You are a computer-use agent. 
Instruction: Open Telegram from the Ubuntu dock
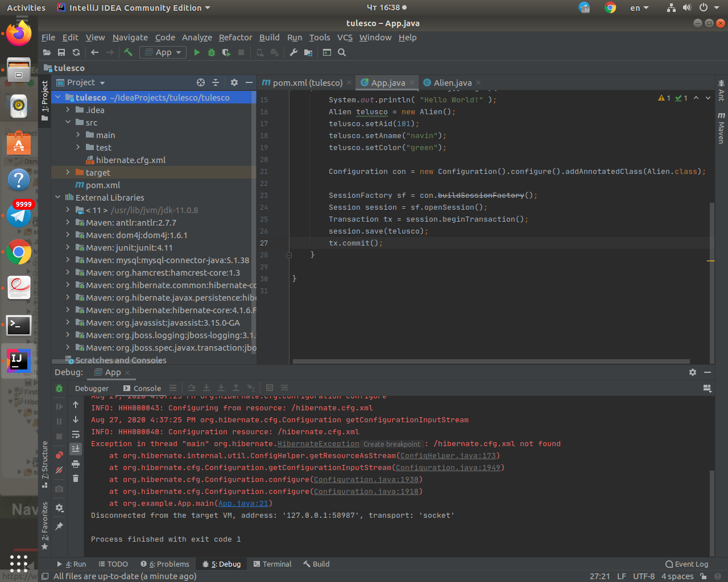pos(19,215)
